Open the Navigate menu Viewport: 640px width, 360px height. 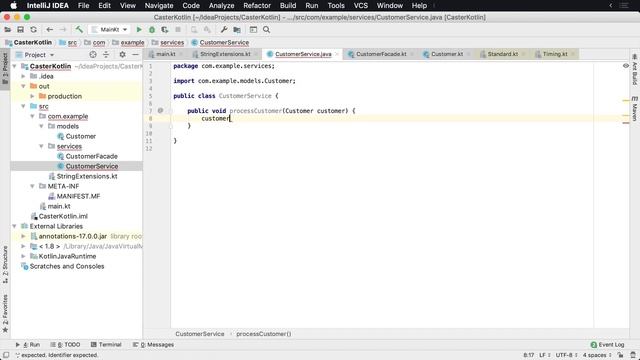pyautogui.click(x=159, y=6)
